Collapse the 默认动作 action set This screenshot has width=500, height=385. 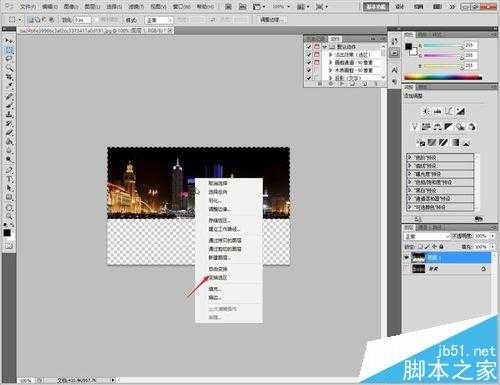tap(325, 47)
